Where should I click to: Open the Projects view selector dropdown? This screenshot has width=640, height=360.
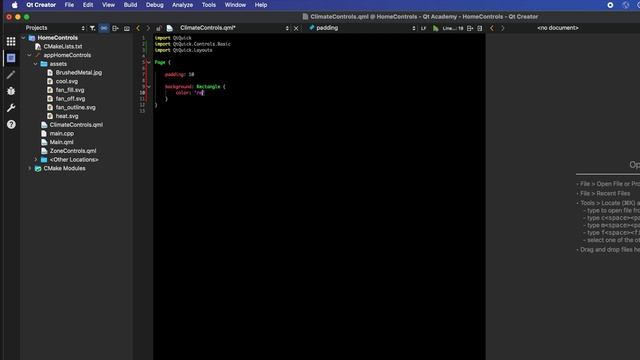(x=55, y=28)
